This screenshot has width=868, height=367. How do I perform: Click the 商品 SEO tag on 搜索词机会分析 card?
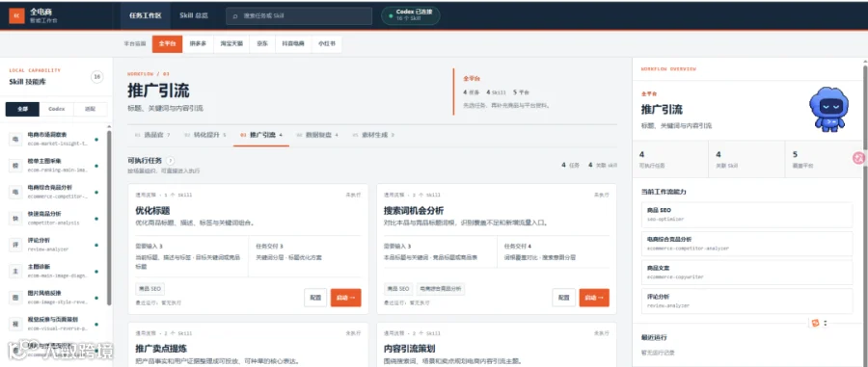pos(398,289)
